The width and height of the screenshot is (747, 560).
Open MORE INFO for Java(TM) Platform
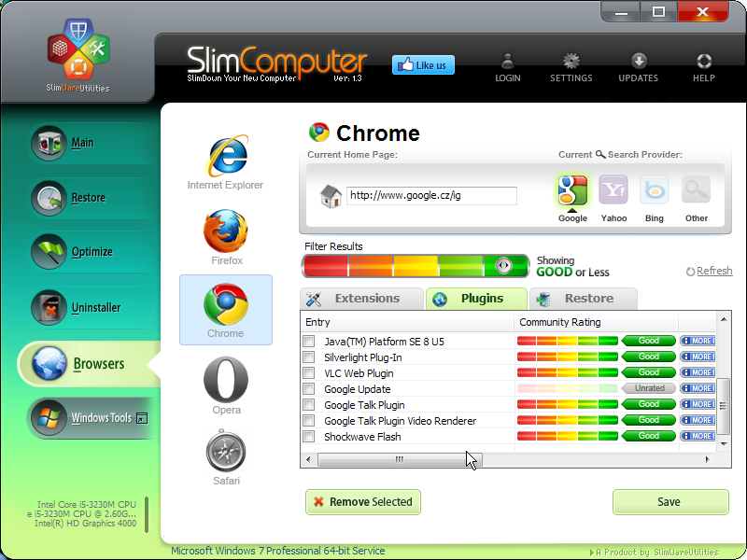[x=698, y=341]
